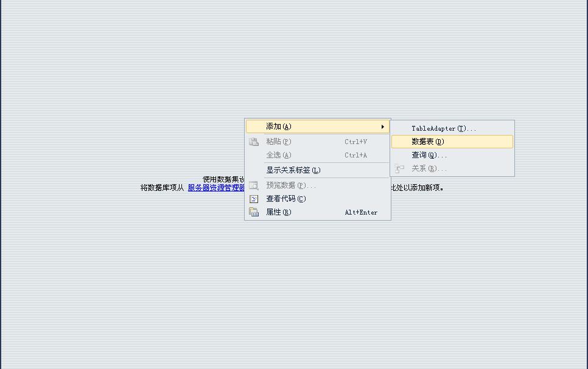Open the 服务器资源管理器 hyperlink
Screen dimensions: 588x369
coord(216,188)
